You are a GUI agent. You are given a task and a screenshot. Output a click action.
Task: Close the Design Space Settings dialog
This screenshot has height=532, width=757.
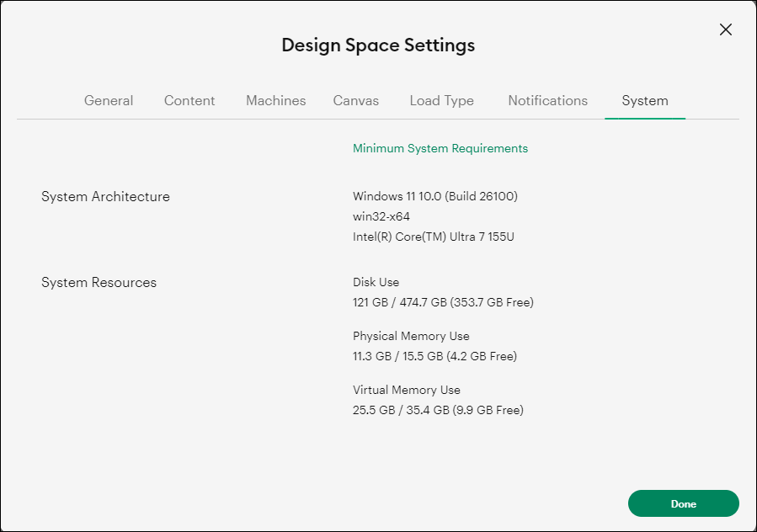(x=725, y=29)
